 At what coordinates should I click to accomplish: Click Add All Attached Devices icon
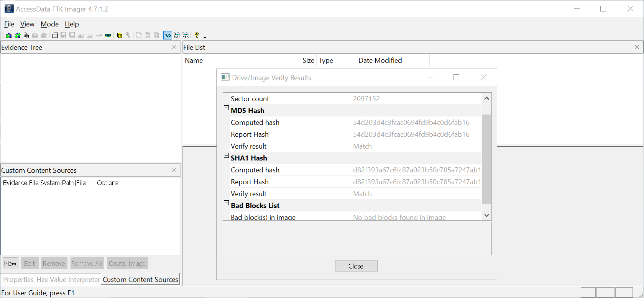tap(18, 36)
